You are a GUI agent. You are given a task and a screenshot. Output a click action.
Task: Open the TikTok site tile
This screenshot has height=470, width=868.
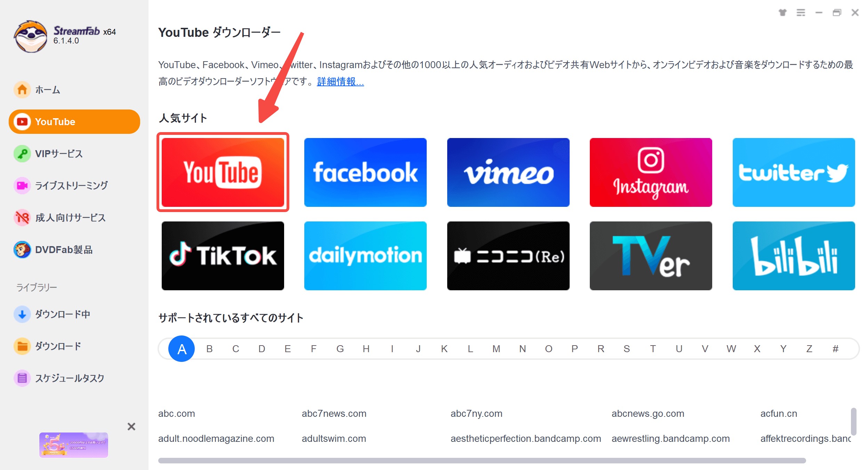click(223, 256)
